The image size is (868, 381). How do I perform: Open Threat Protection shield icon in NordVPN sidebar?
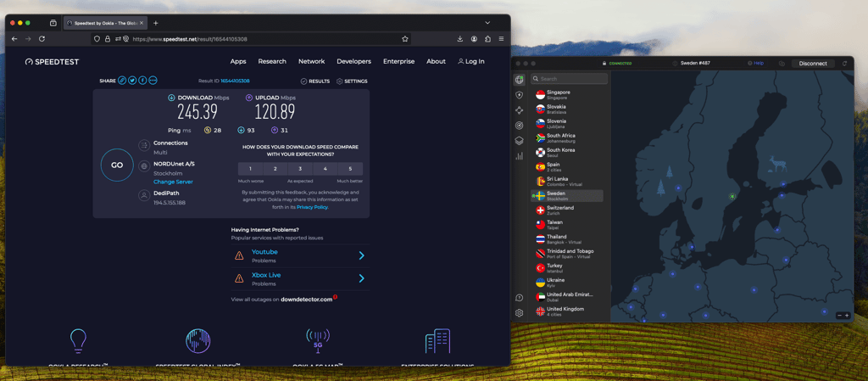point(520,95)
